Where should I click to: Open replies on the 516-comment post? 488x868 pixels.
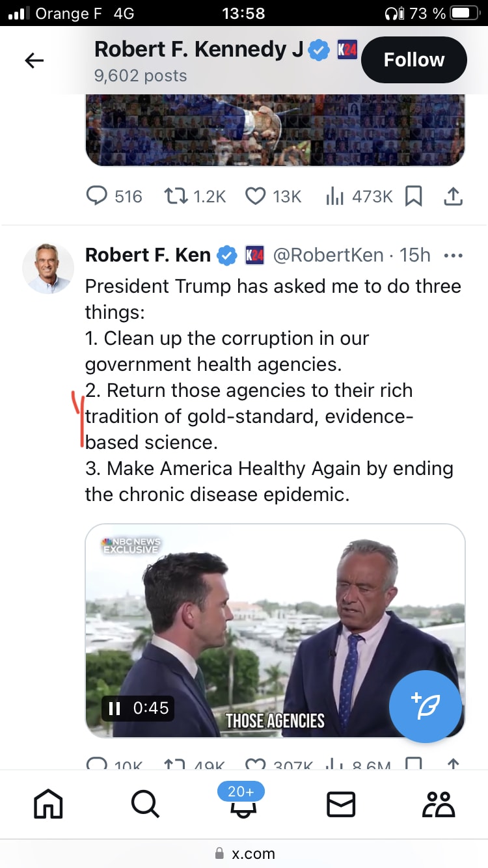point(96,197)
